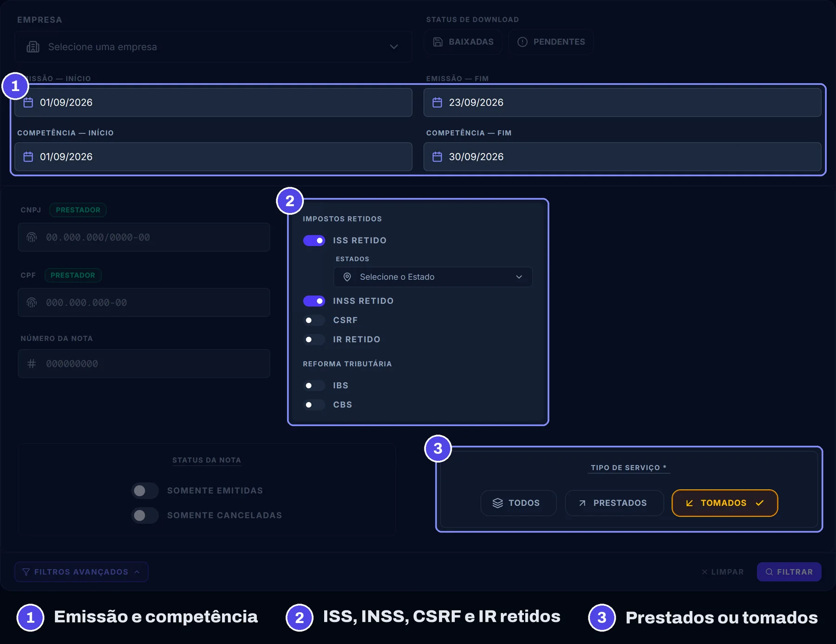
Task: Click the save icon on Baixadas
Action: [x=438, y=42]
